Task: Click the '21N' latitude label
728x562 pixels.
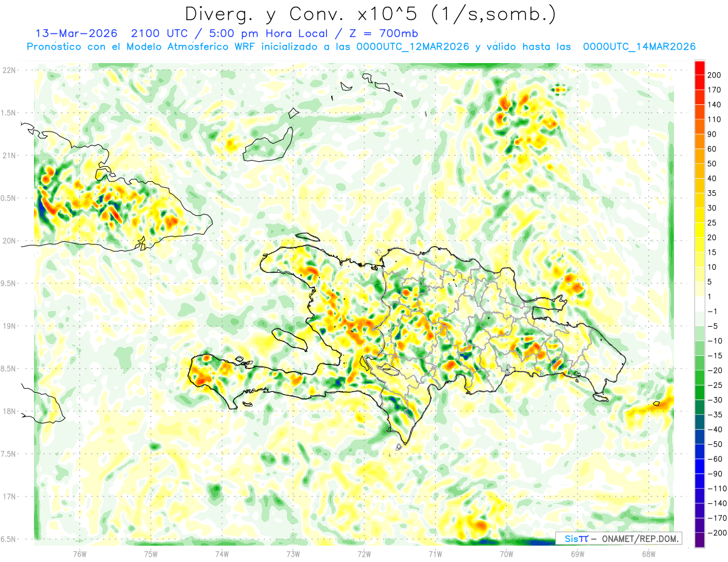Action: click(x=8, y=155)
